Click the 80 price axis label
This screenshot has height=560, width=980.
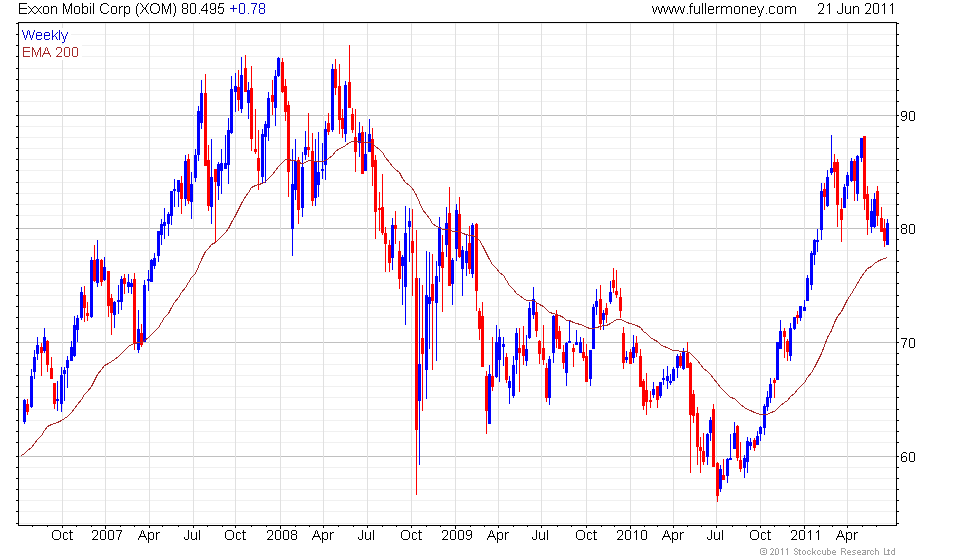(x=908, y=229)
